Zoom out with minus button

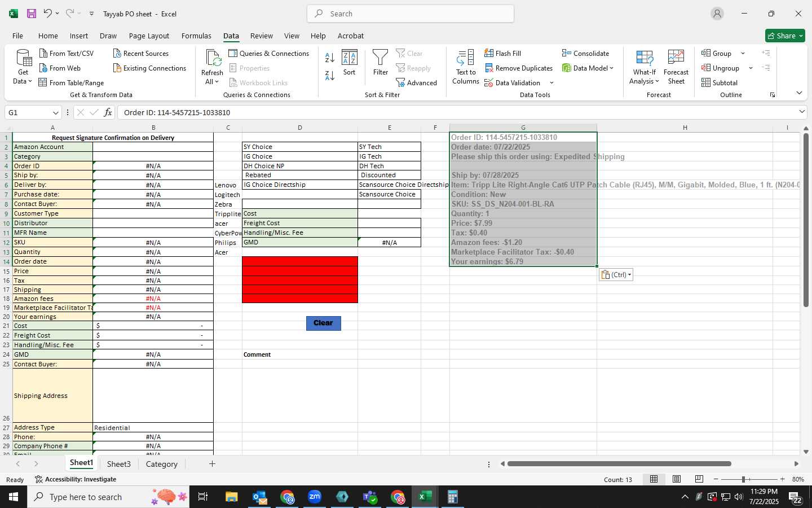(x=716, y=479)
